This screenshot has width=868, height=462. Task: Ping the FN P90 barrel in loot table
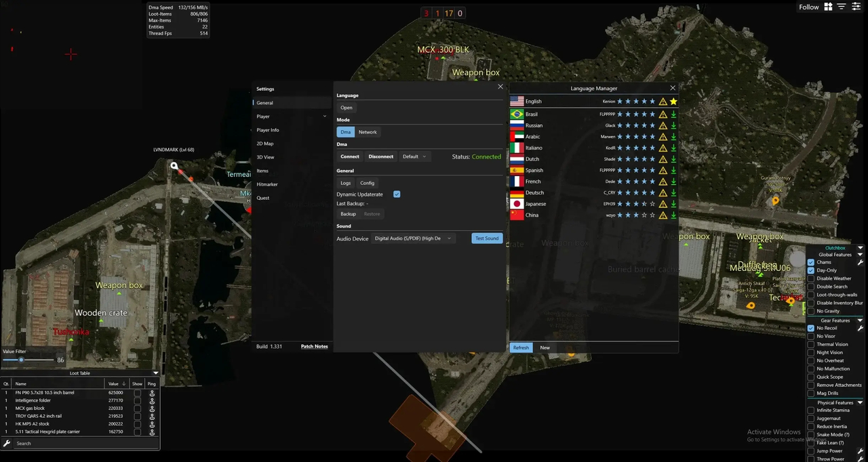(152, 393)
